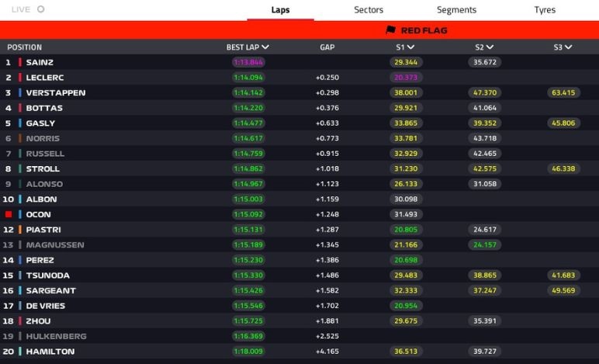Click the S3 column chevron
Screen dimensions: 599x364
569,47
